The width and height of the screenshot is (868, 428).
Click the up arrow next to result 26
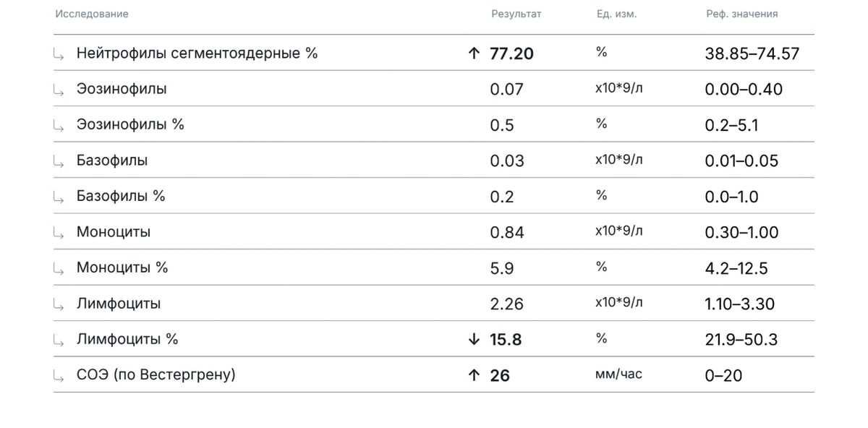[x=475, y=374]
